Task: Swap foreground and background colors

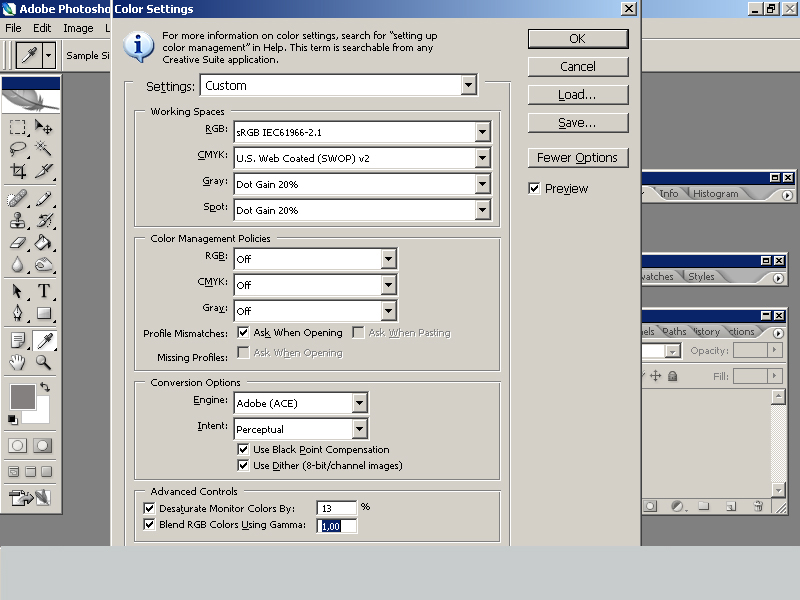Action: point(45,387)
